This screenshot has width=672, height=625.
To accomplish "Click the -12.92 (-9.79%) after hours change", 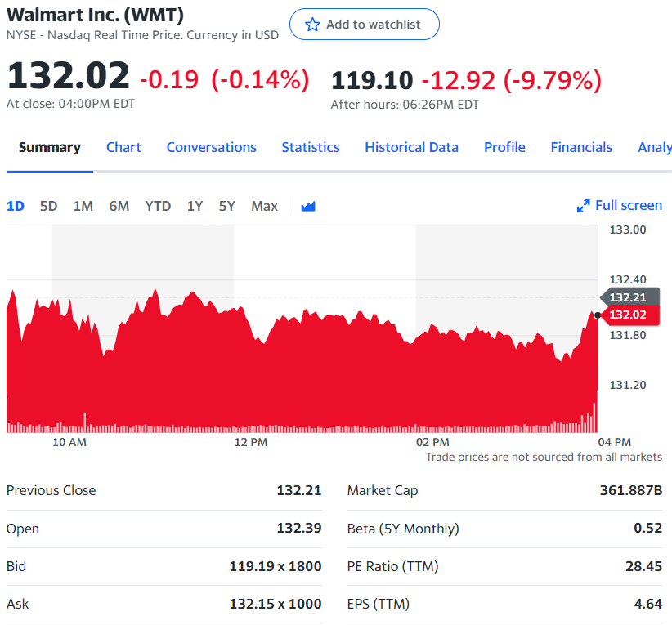I will 512,81.
